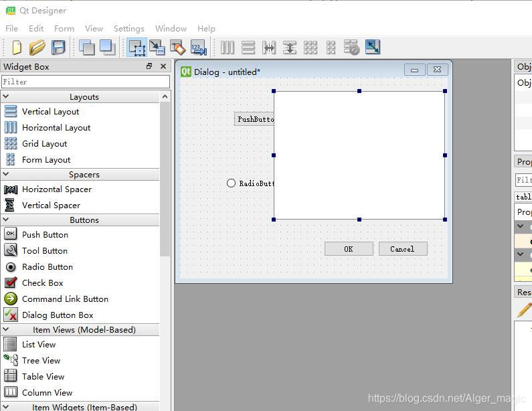
Task: Click the Adjust Size toolbar icon
Action: pyautogui.click(x=373, y=47)
